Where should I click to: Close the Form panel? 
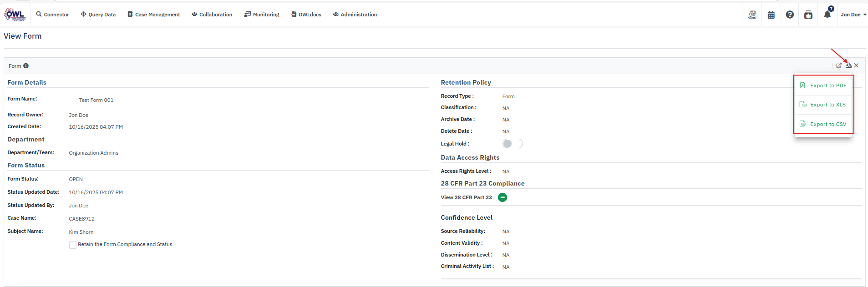[x=856, y=65]
